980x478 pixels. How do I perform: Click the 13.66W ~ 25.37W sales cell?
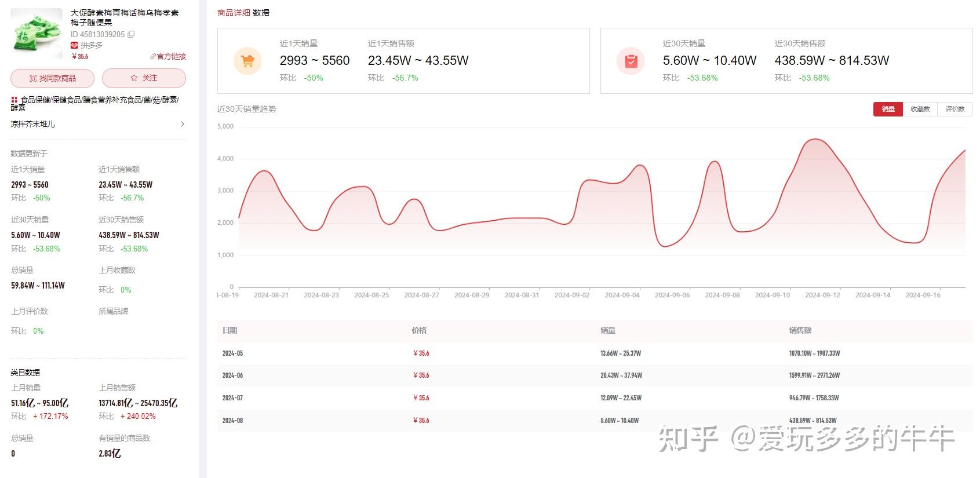pyautogui.click(x=621, y=353)
